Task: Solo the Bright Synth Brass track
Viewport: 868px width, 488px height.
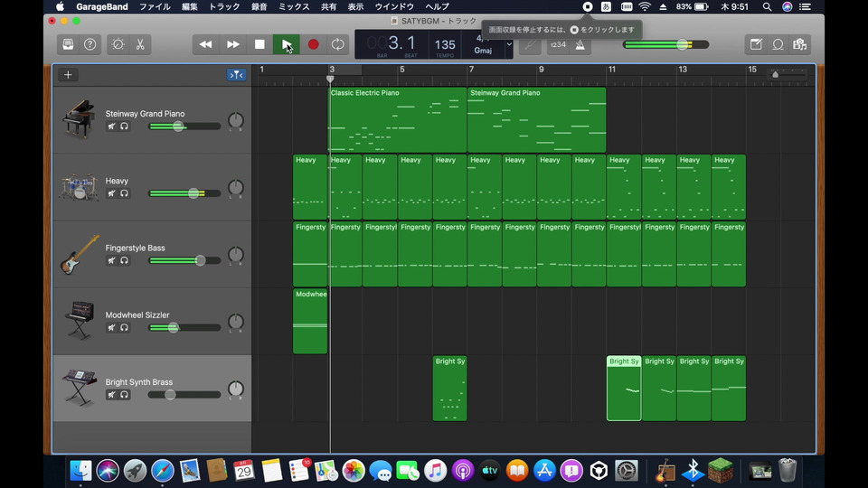Action: click(x=125, y=395)
